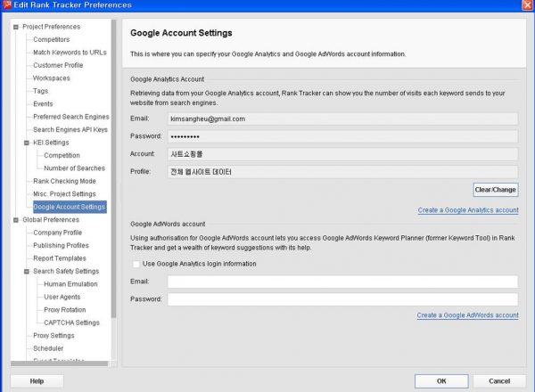Collapse the KEI Settings tree node
The height and width of the screenshot is (392, 535).
point(27,143)
